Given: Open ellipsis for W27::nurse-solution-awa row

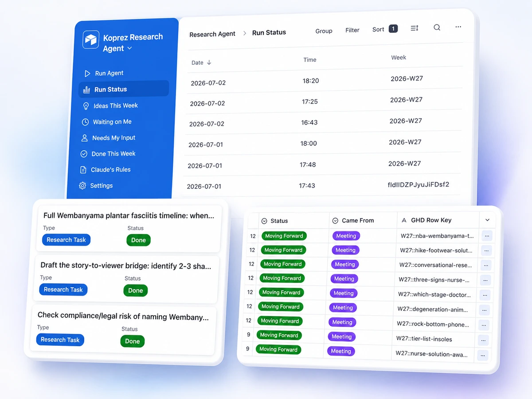Looking at the screenshot, I should (x=483, y=355).
